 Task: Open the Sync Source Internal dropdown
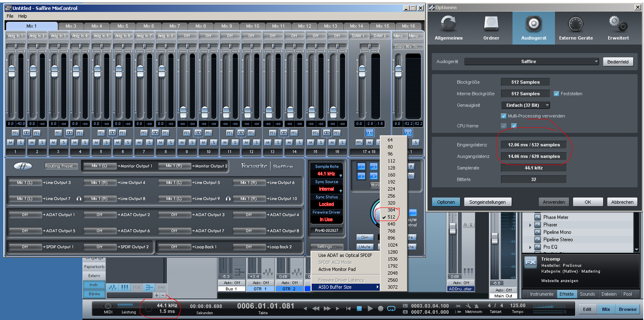point(326,189)
